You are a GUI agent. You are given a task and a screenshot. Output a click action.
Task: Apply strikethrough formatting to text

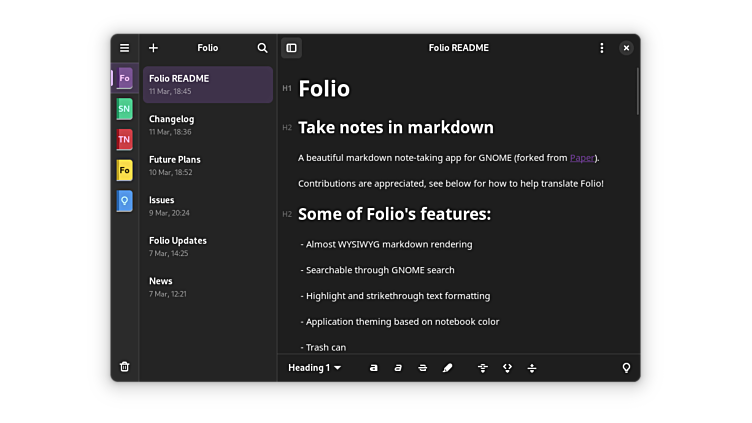point(422,368)
